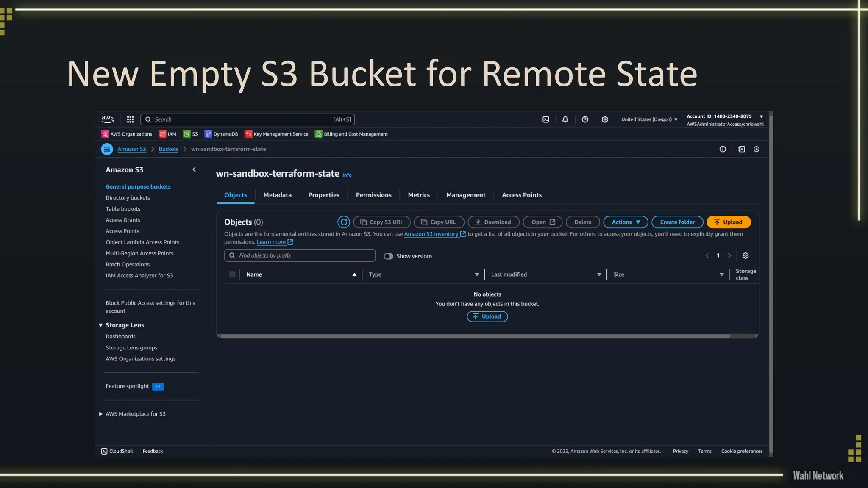Click the Open button

tap(542, 222)
